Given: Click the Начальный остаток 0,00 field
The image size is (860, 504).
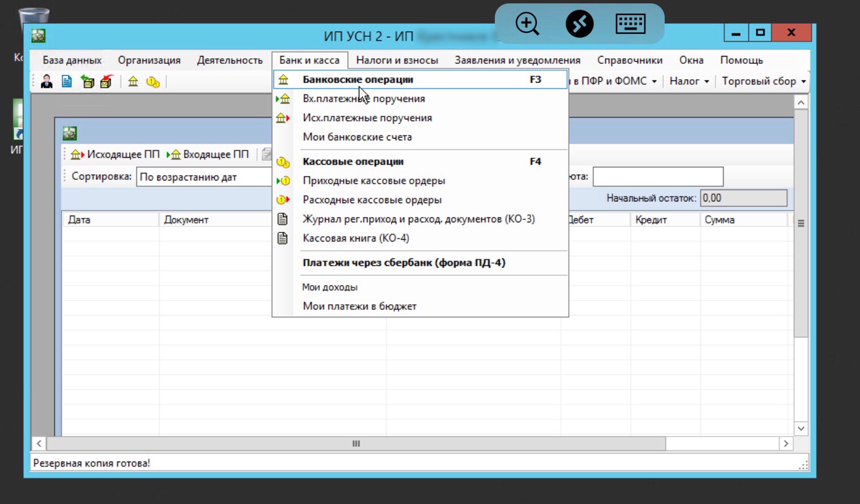Looking at the screenshot, I should coord(743,198).
